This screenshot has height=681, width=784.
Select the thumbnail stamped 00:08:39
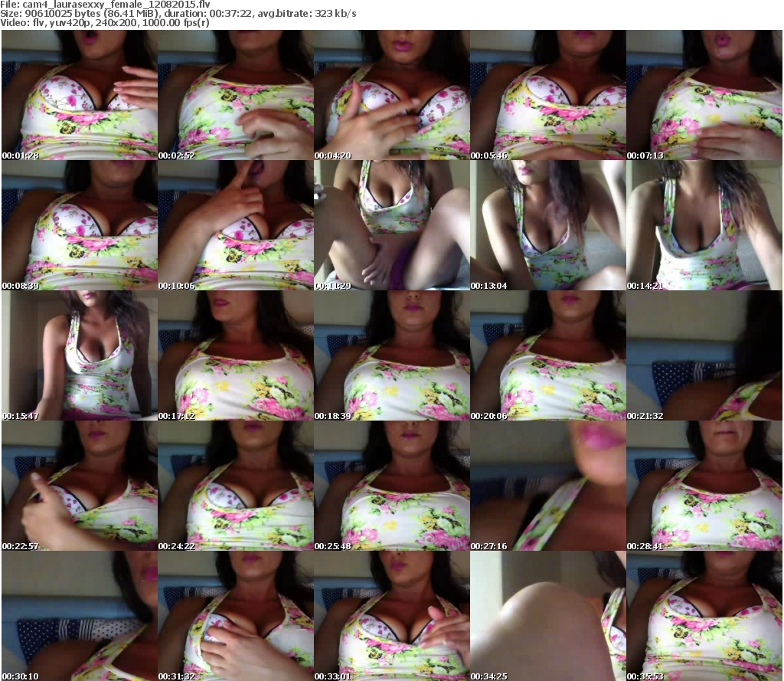tap(80, 225)
